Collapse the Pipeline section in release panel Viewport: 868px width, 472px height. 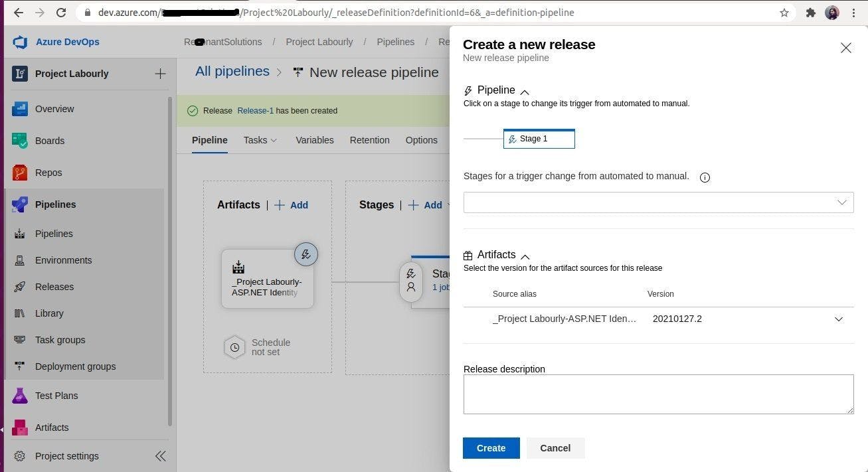click(x=525, y=92)
